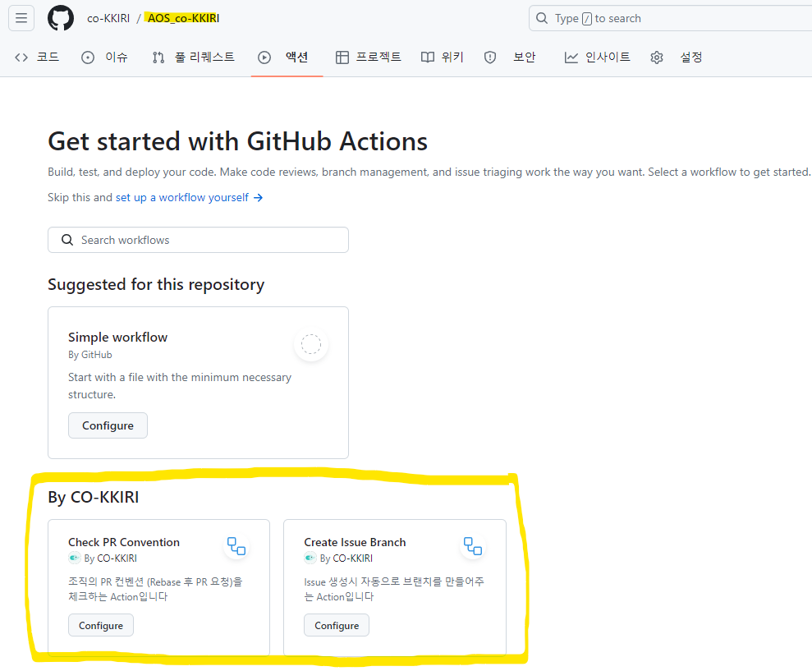
Task: Click the pull request icon
Action: tap(158, 57)
